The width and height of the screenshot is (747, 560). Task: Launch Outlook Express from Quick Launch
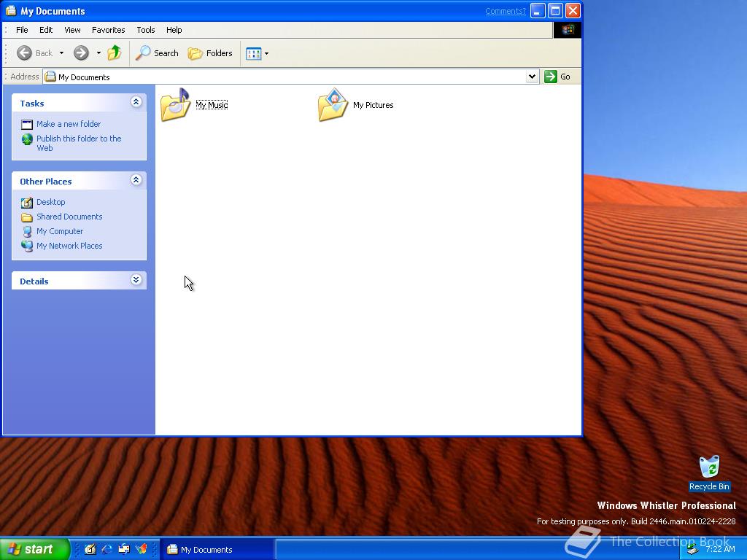124,549
